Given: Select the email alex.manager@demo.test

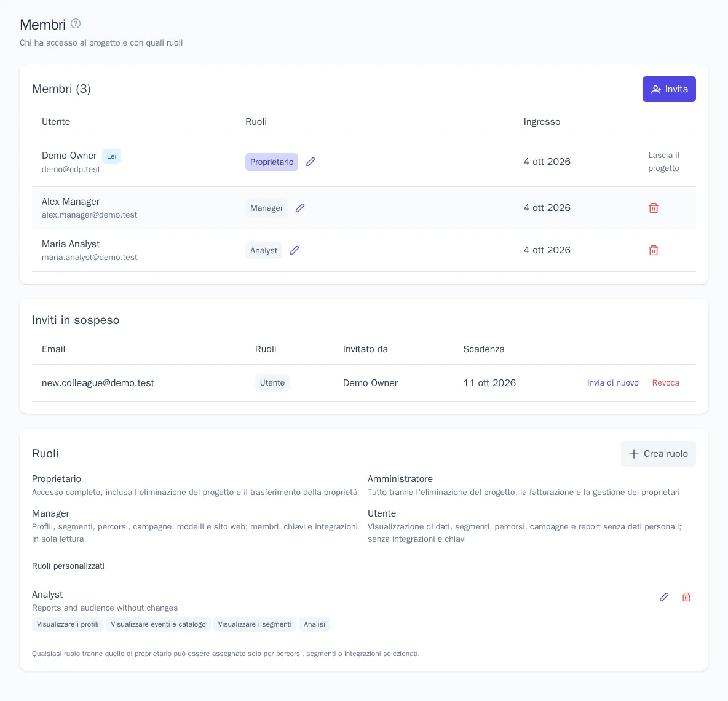Looking at the screenshot, I should pos(90,215).
